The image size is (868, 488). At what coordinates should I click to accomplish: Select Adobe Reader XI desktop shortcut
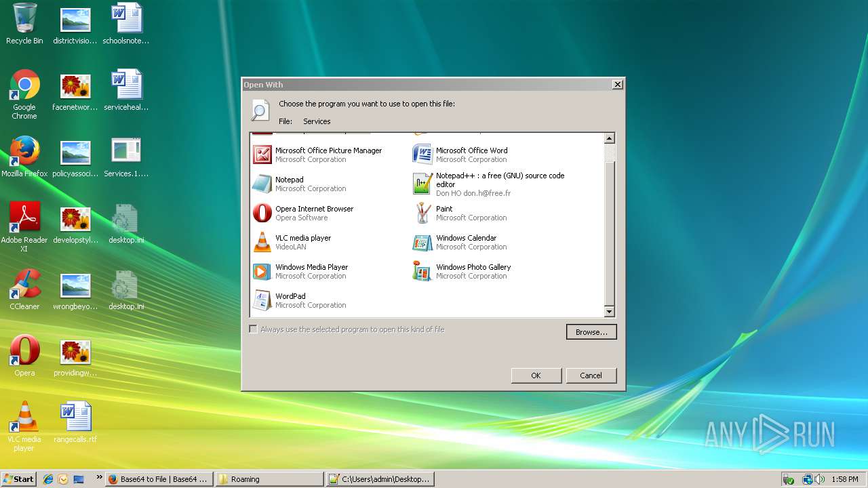tap(24, 227)
